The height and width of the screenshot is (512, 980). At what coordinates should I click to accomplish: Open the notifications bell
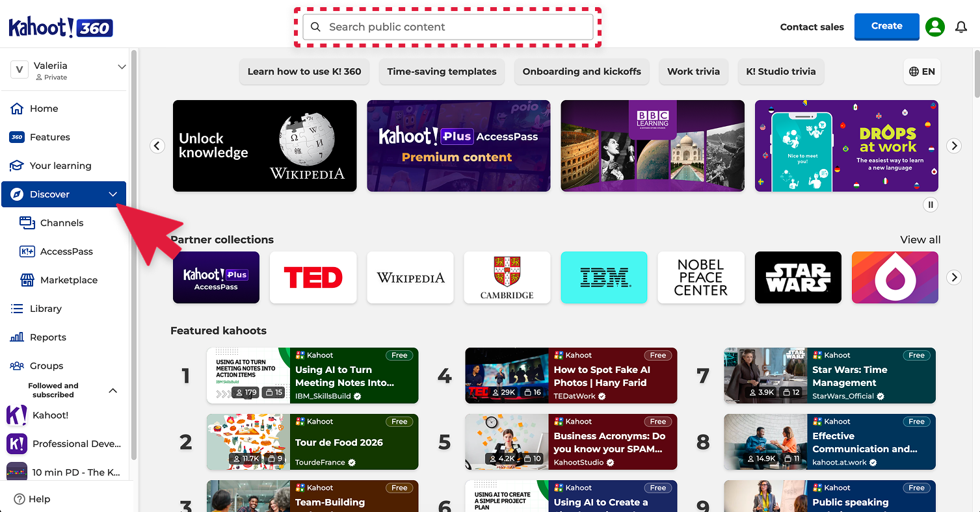pos(961,27)
